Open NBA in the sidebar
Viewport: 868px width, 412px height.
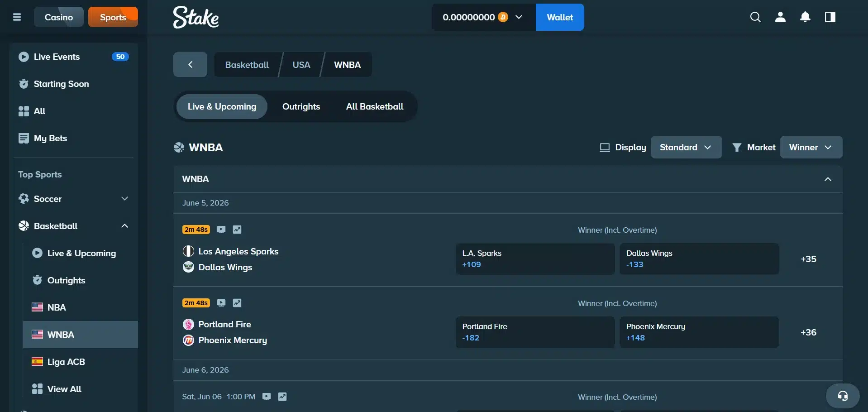coord(81,307)
